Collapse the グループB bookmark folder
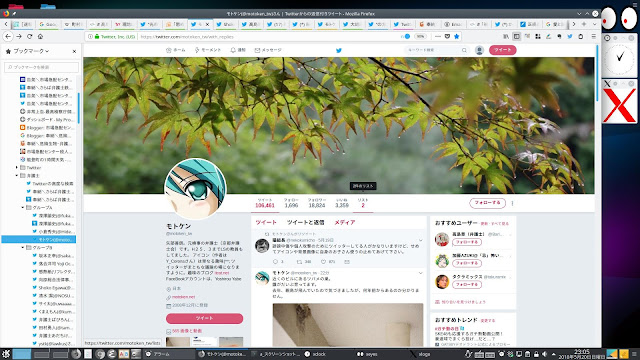This screenshot has height=360, width=640. click(x=23, y=247)
